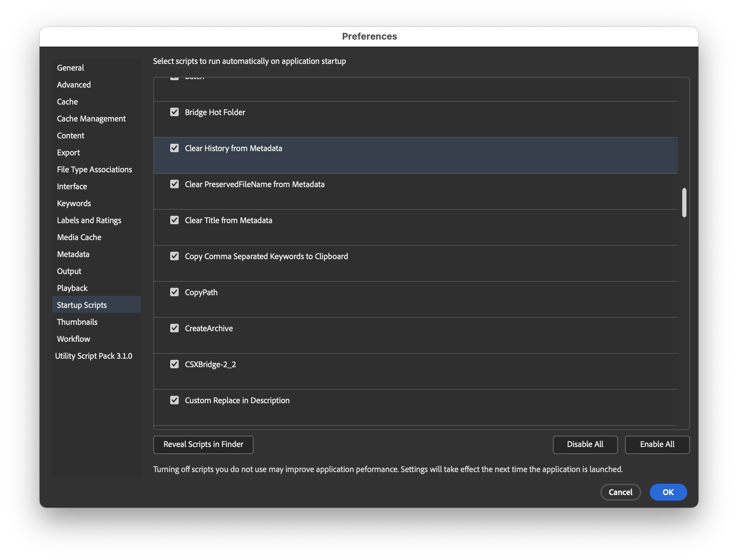The image size is (738, 560).
Task: Open Utility Script Pack 3.1.0 section
Action: [x=94, y=356]
